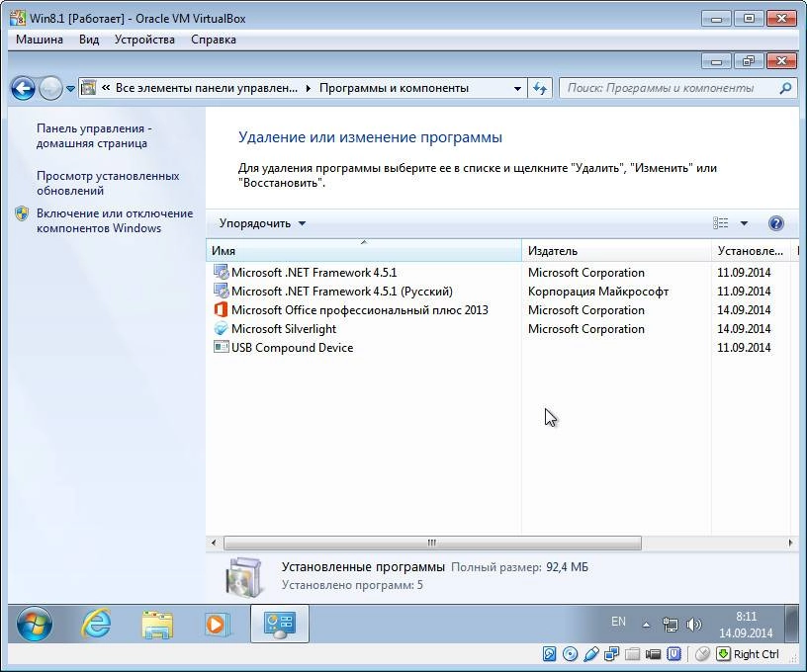Image resolution: width=807 pixels, height=672 pixels.
Task: Change view using the list view icon
Action: coord(720,223)
